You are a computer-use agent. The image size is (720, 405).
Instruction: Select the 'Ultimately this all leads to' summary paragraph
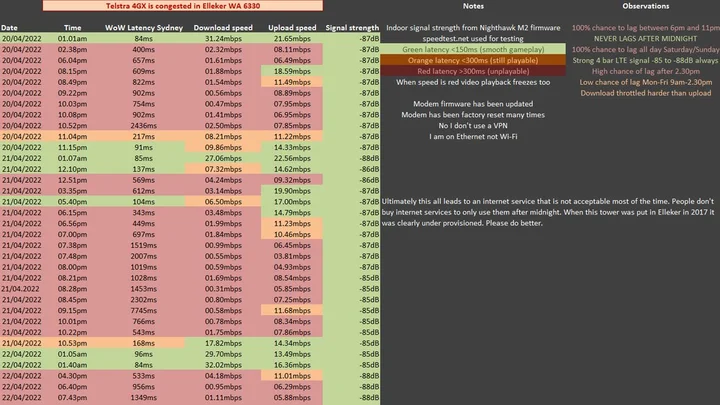point(548,212)
